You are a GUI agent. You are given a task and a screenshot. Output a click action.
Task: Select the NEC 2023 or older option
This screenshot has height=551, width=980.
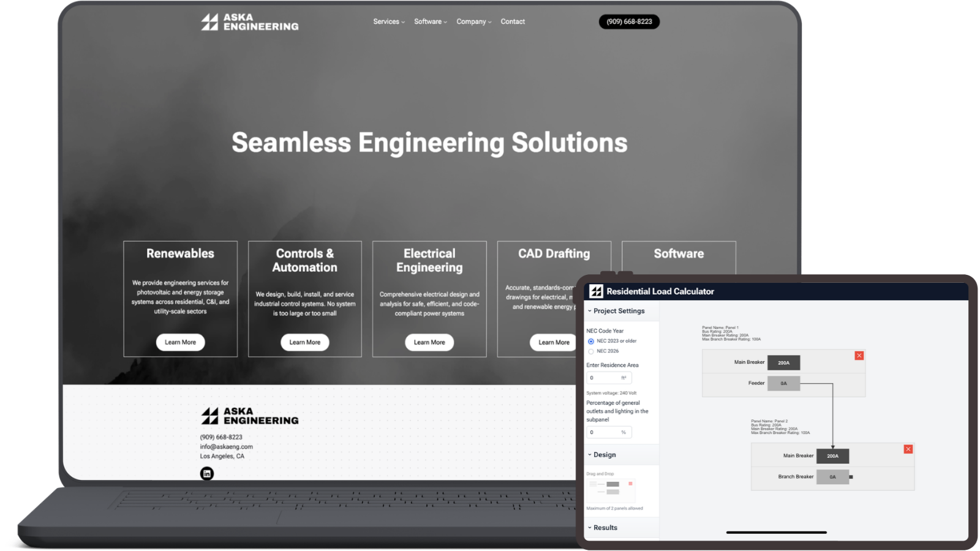[591, 342]
